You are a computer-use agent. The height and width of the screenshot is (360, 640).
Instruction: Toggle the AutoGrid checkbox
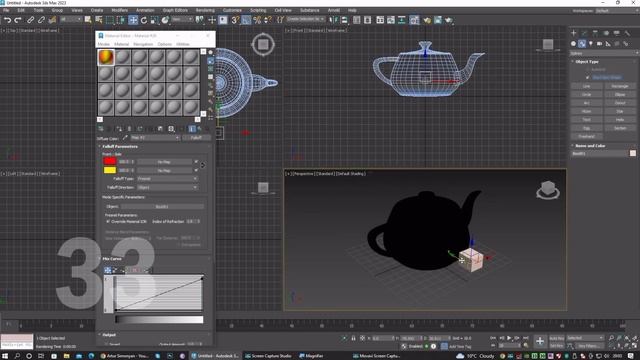coord(588,70)
